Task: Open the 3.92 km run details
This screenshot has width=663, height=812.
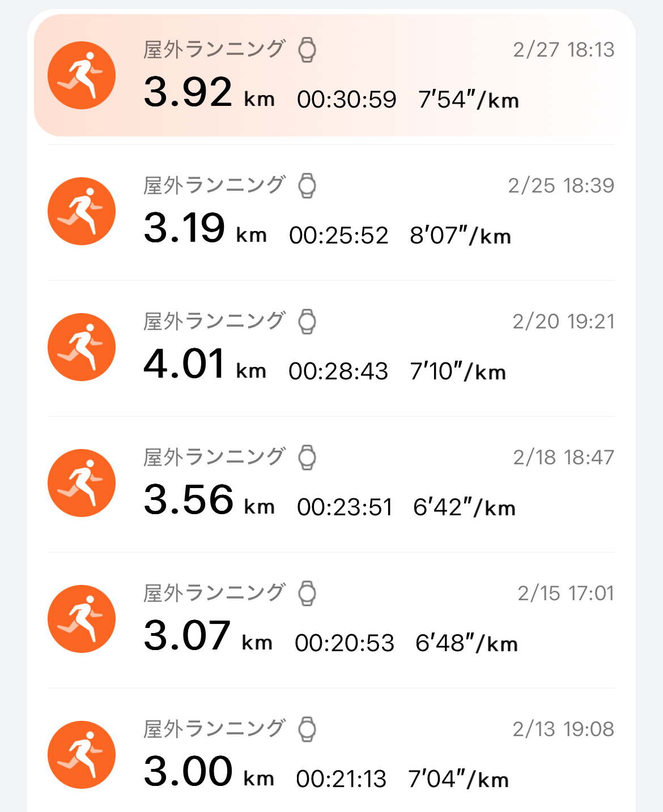Action: [x=188, y=93]
